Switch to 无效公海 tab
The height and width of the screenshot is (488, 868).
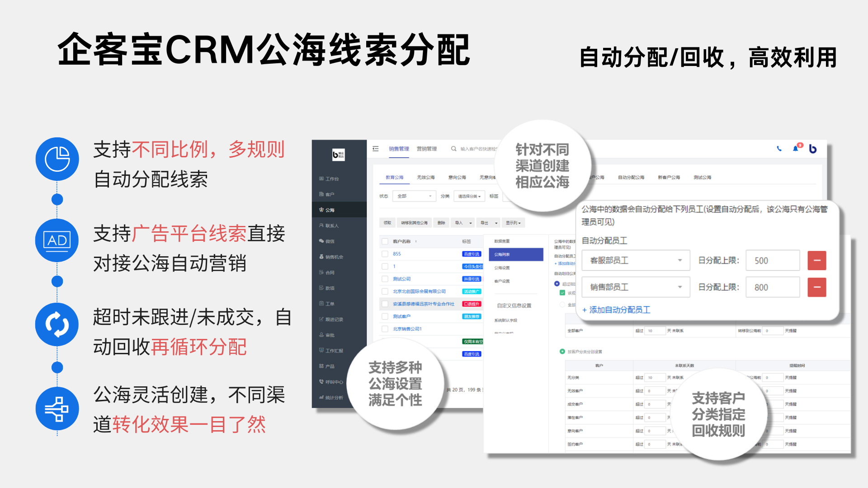[425, 178]
